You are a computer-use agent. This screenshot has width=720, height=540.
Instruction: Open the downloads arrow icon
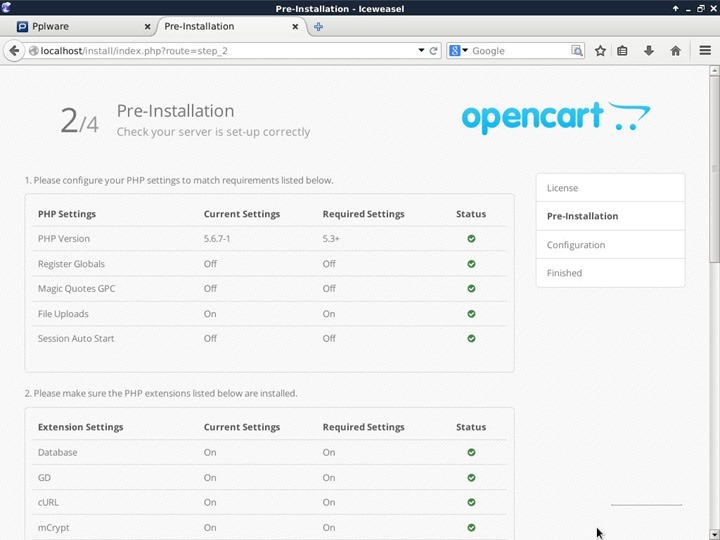pos(648,51)
